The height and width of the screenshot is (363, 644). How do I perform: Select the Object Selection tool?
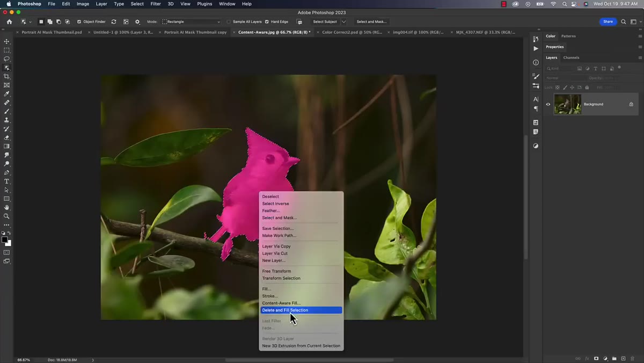[x=6, y=68]
